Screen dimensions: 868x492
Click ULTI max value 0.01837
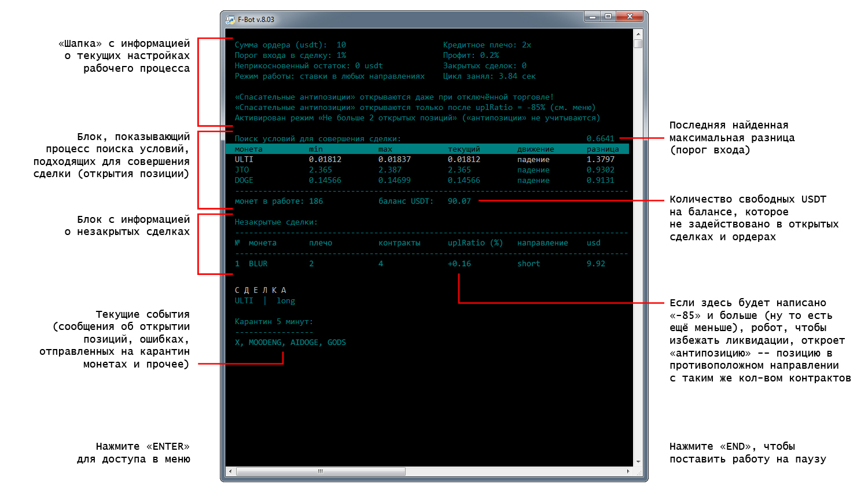coord(395,160)
